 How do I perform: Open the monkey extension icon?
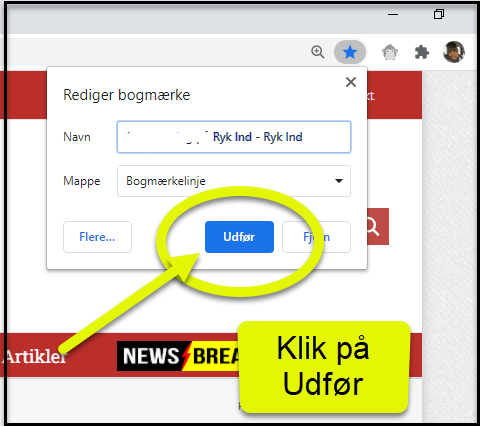tap(390, 52)
